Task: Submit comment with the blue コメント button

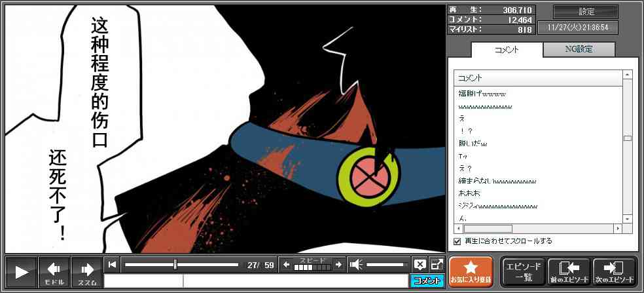Action: coord(427,281)
